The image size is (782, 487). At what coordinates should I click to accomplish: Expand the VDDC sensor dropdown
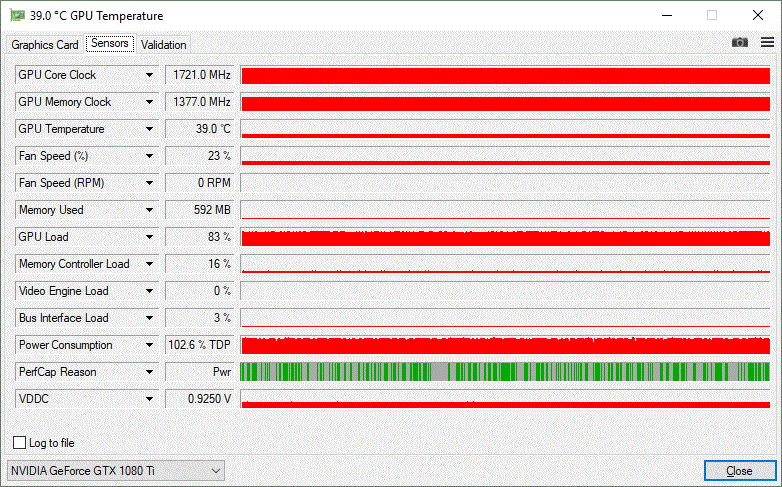(149, 399)
